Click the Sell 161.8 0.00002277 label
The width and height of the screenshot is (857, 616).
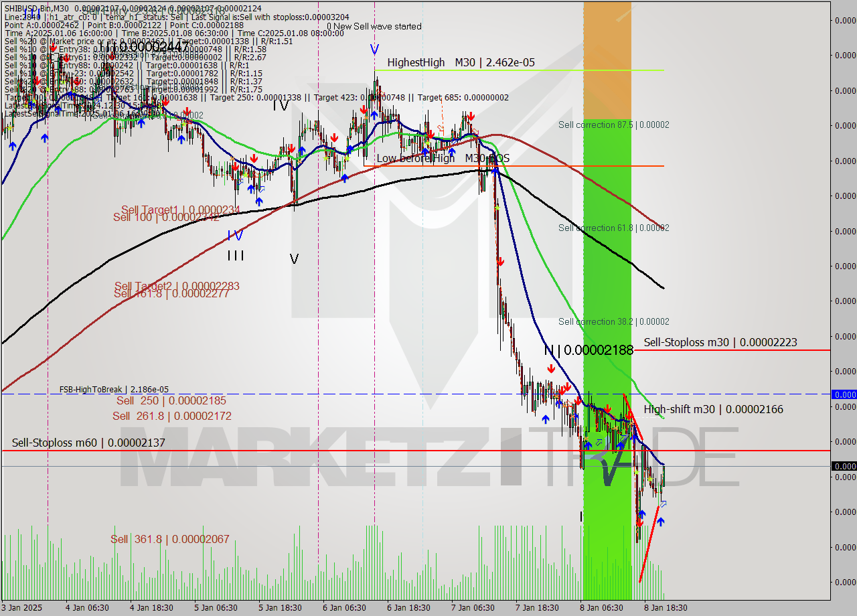coord(171,293)
